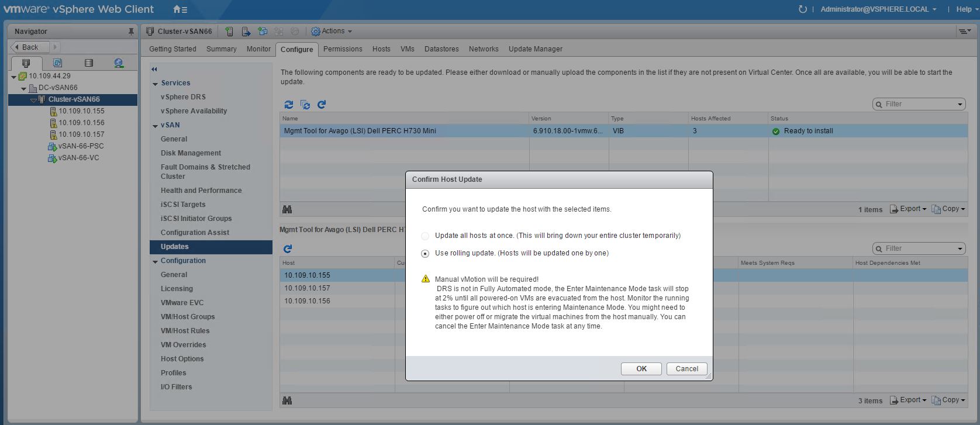Screen dimensions: 980x425
Task: Refresh the host list below the components table
Action: (x=288, y=248)
